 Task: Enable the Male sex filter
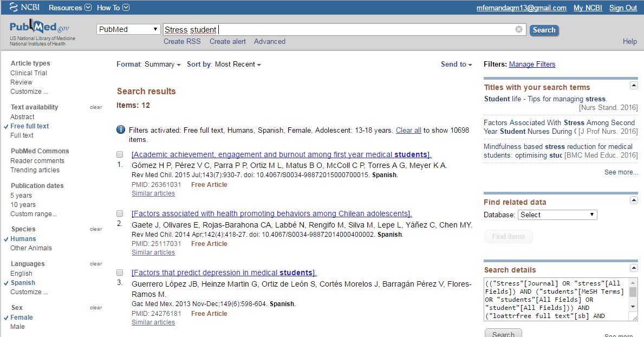pos(17,327)
